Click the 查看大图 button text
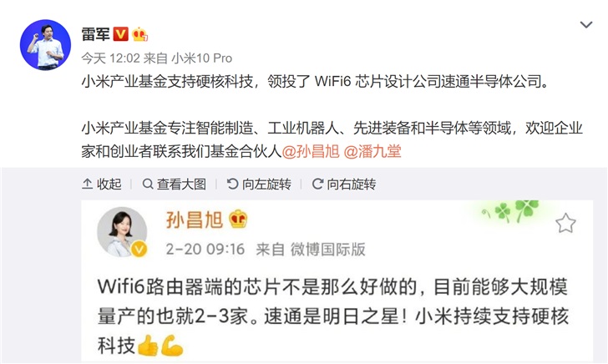This screenshot has width=608, height=364. [181, 185]
